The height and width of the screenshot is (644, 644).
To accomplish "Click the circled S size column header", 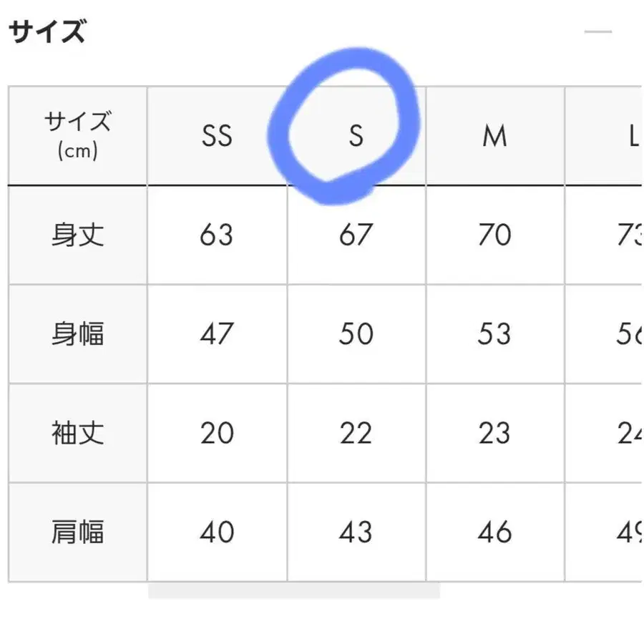I will click(x=356, y=136).
